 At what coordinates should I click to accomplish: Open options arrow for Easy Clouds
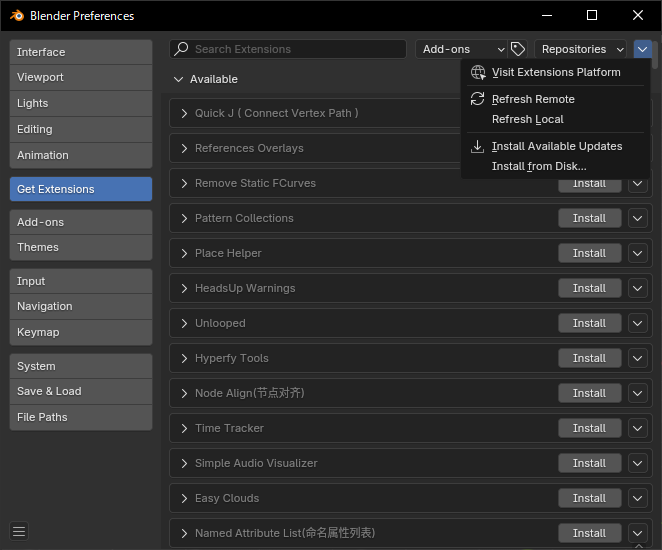click(x=638, y=499)
